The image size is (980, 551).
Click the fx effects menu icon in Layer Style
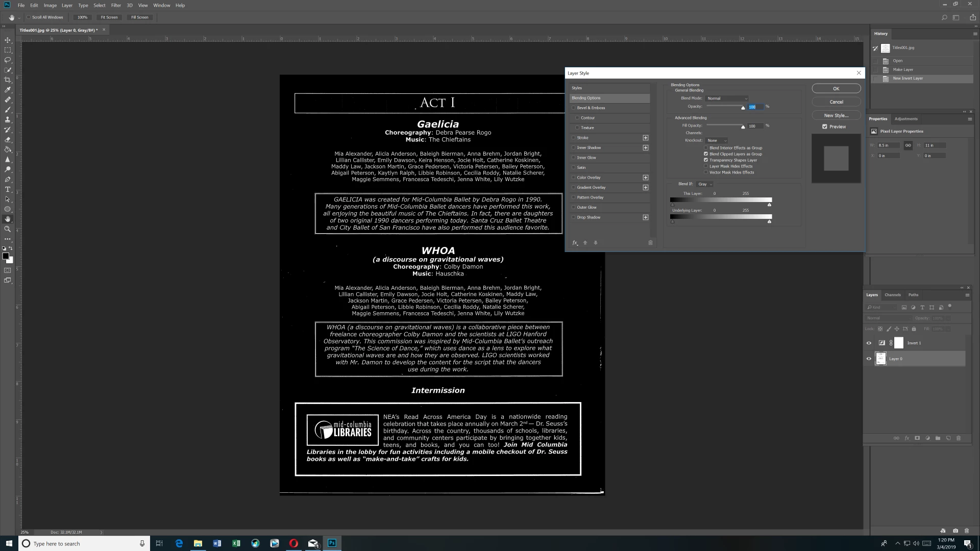click(575, 243)
